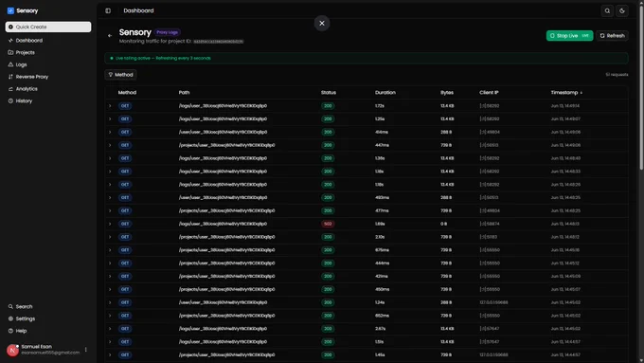Click the Status column header
The image size is (644, 363).
[329, 93]
